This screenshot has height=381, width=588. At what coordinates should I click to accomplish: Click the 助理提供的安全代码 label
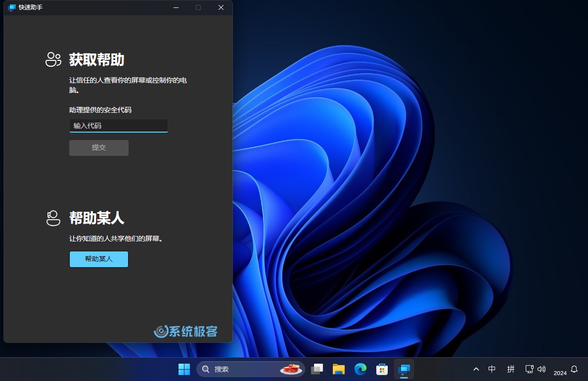tap(100, 110)
